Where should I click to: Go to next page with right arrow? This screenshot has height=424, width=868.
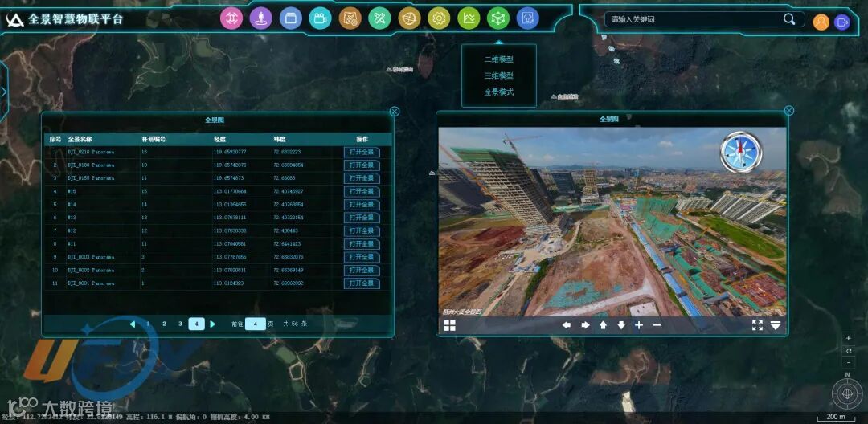tap(212, 324)
